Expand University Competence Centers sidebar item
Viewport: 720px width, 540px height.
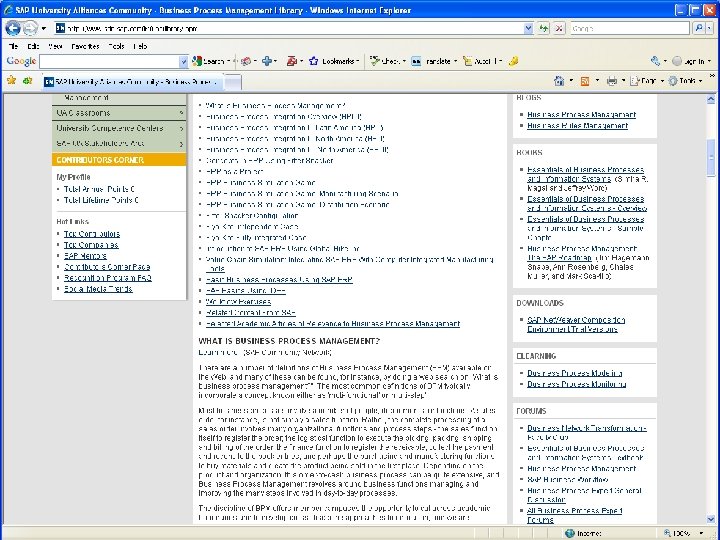pos(119,128)
